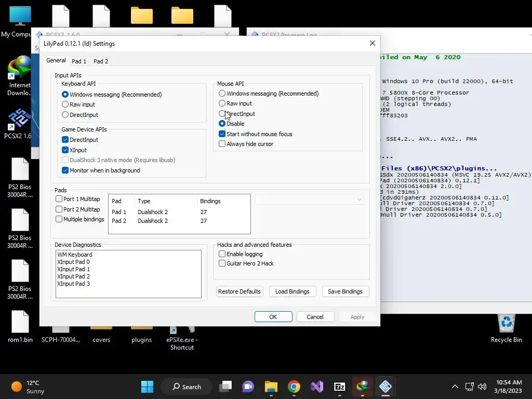Click Restore Defaults button

pos(240,291)
